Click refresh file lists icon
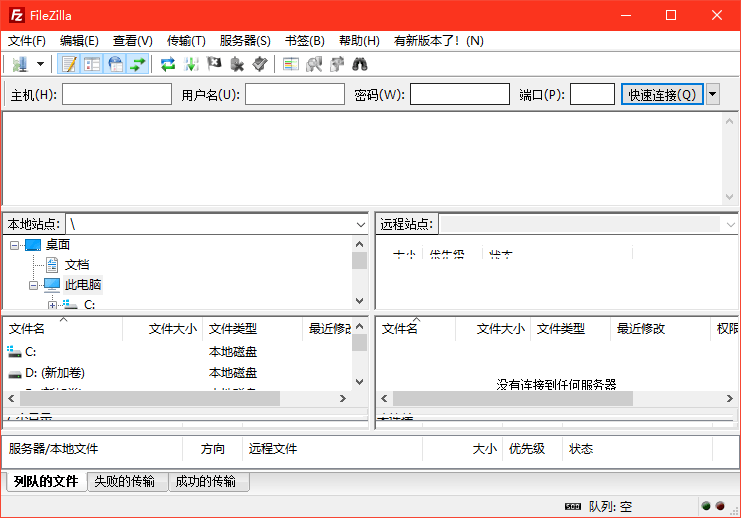This screenshot has width=741, height=518. [168, 64]
